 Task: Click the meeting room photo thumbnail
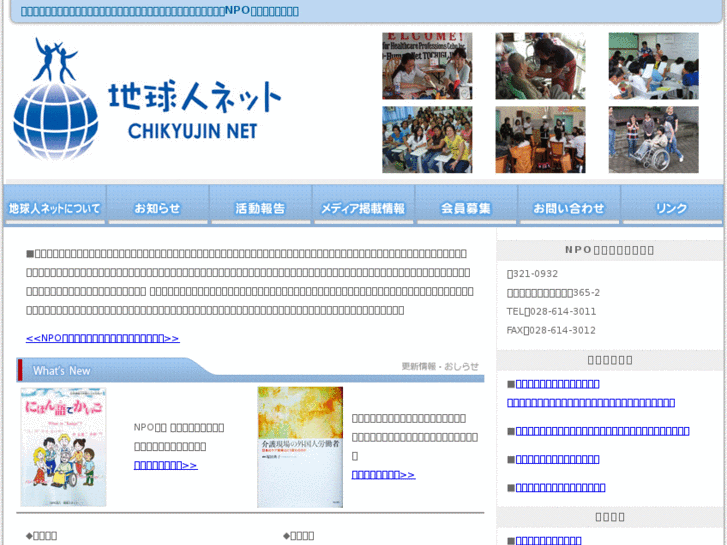(x=540, y=140)
